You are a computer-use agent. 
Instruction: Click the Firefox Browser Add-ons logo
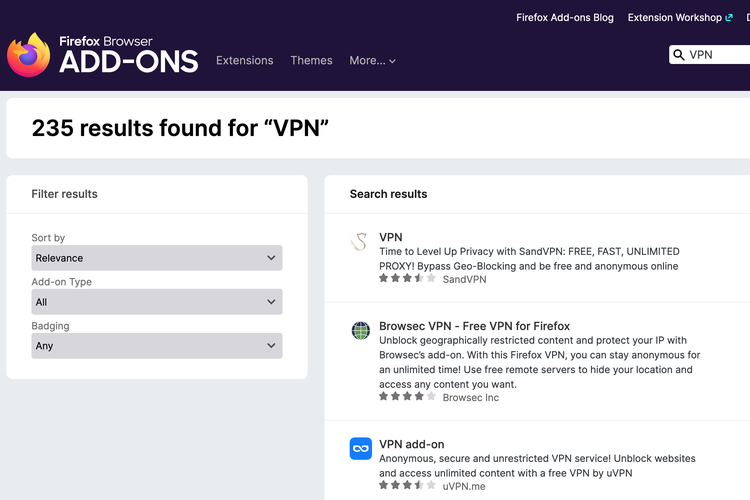(x=102, y=55)
